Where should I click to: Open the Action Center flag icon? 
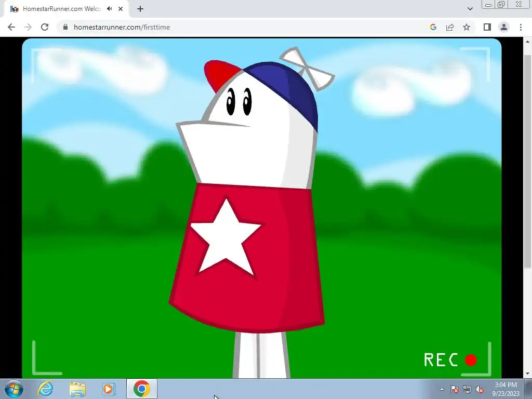point(455,389)
